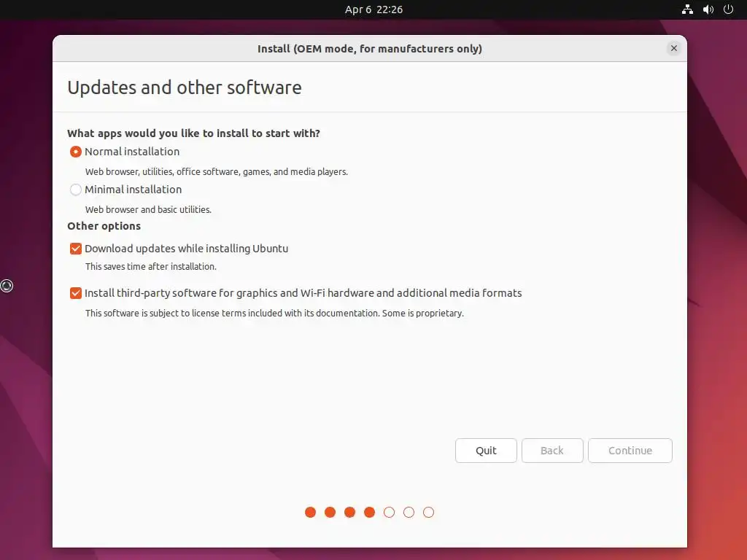747x560 pixels.
Task: Click 'What apps would you like to install' text
Action: pyautogui.click(x=193, y=133)
